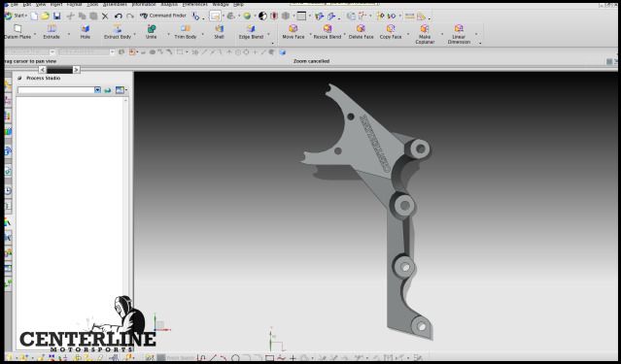Choose the Edge Blend tool

coord(251,32)
